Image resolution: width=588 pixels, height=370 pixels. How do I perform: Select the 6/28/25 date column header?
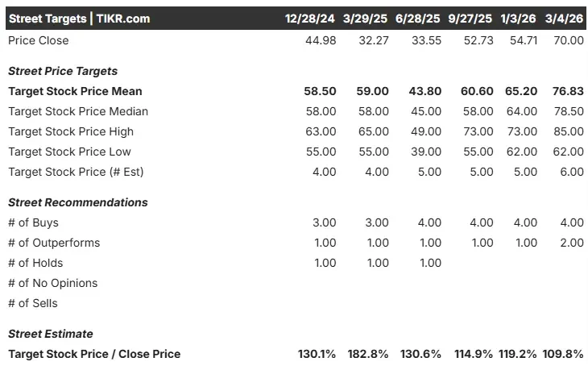(418, 19)
